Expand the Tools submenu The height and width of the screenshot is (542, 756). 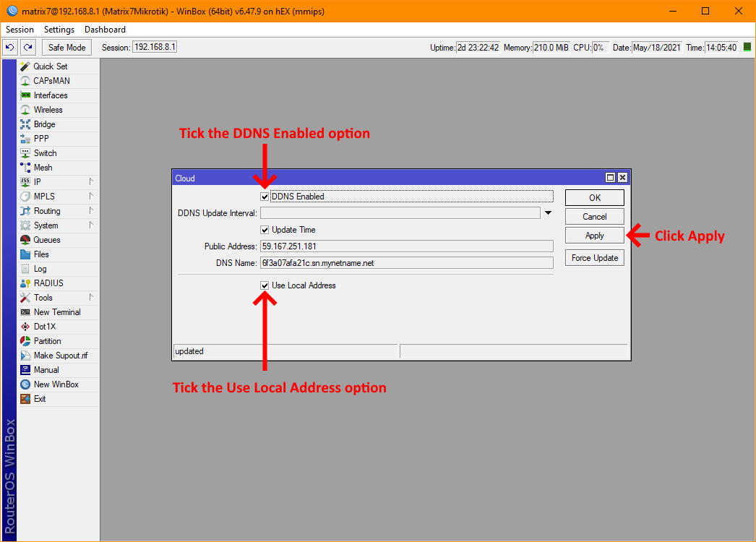click(x=91, y=298)
